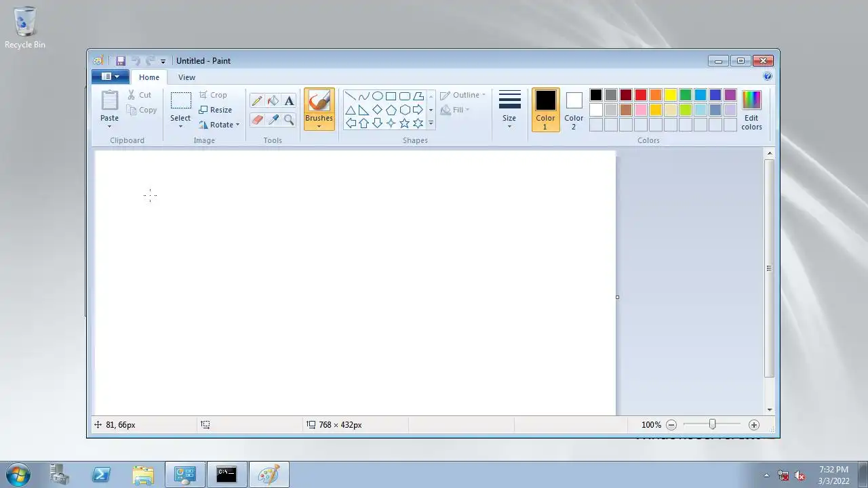Click the Paste clipboard icon
Screen dimensions: 868x488
click(x=110, y=100)
